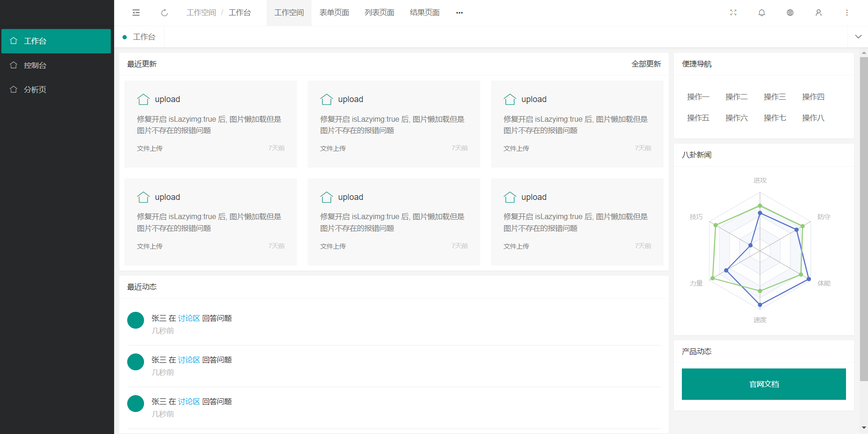The height and width of the screenshot is (434, 868).
Task: Click the 产品动态 panel title
Action: 697,352
